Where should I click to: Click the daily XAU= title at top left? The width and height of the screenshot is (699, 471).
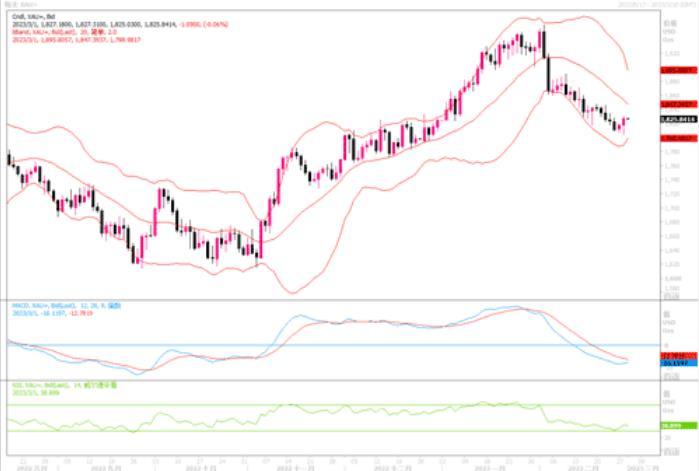18,5
